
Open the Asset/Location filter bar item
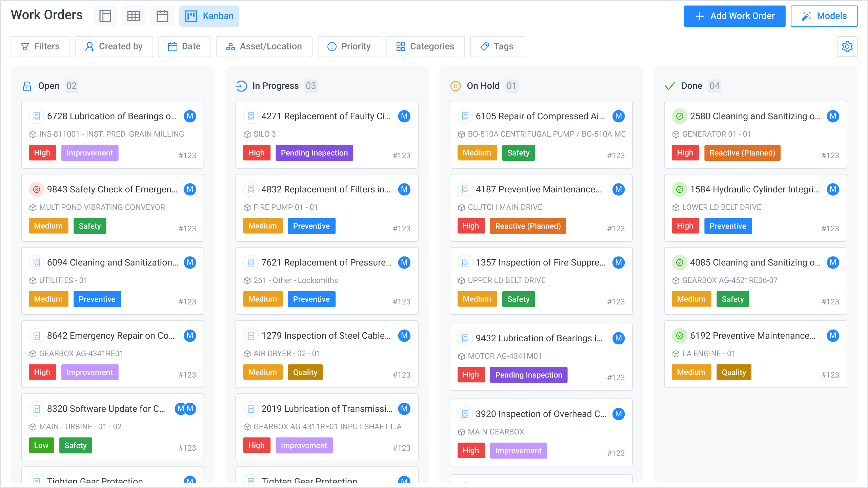pos(264,46)
